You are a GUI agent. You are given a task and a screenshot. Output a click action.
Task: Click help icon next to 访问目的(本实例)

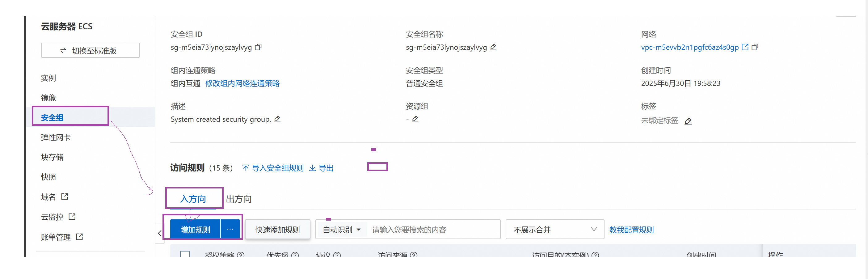click(596, 255)
